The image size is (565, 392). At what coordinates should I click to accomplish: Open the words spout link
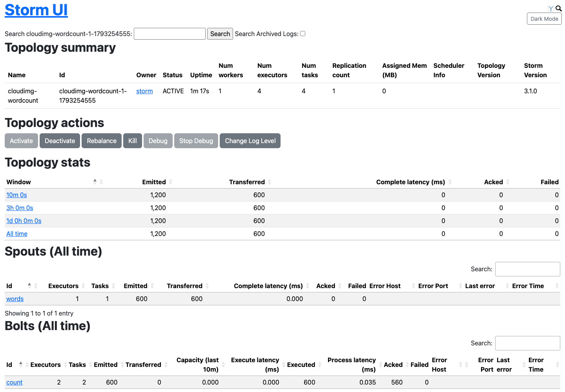(x=15, y=299)
